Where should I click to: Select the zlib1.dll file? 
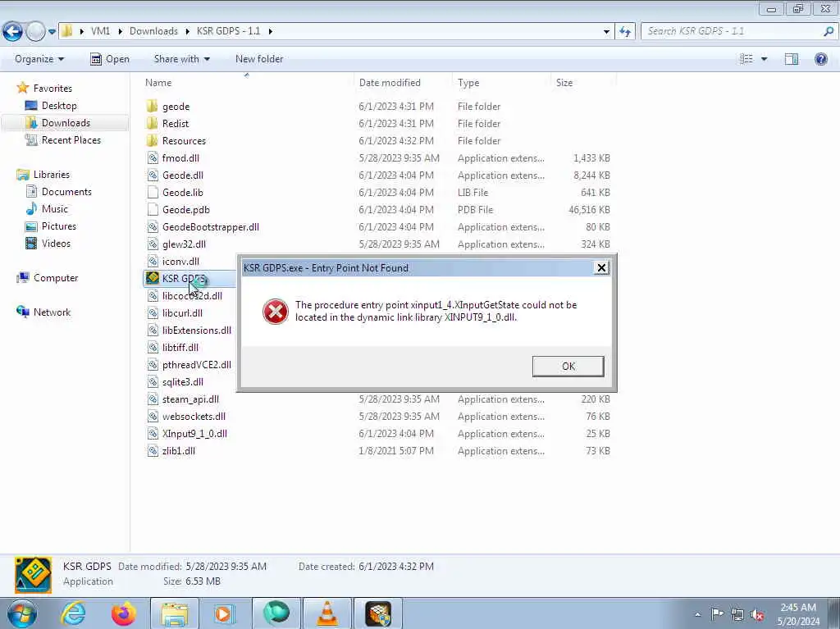[x=178, y=450]
